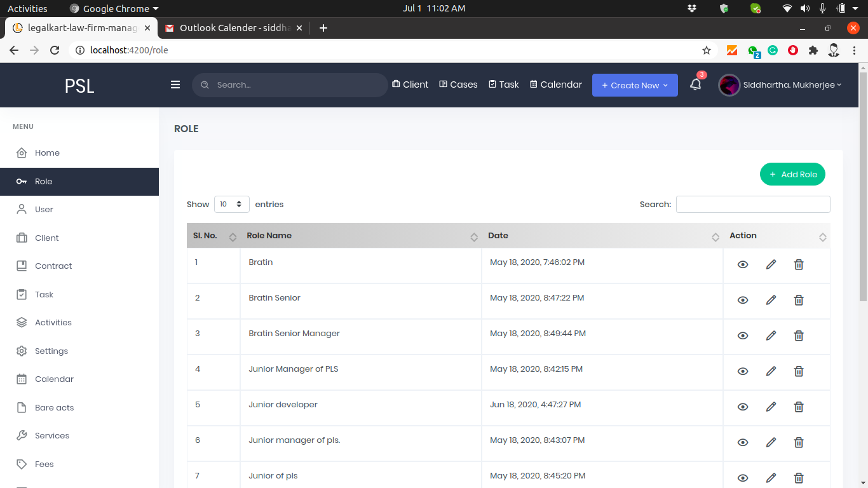Screen dimensions: 868x488
Task: Delete the Bratin Senior role
Action: (x=799, y=300)
